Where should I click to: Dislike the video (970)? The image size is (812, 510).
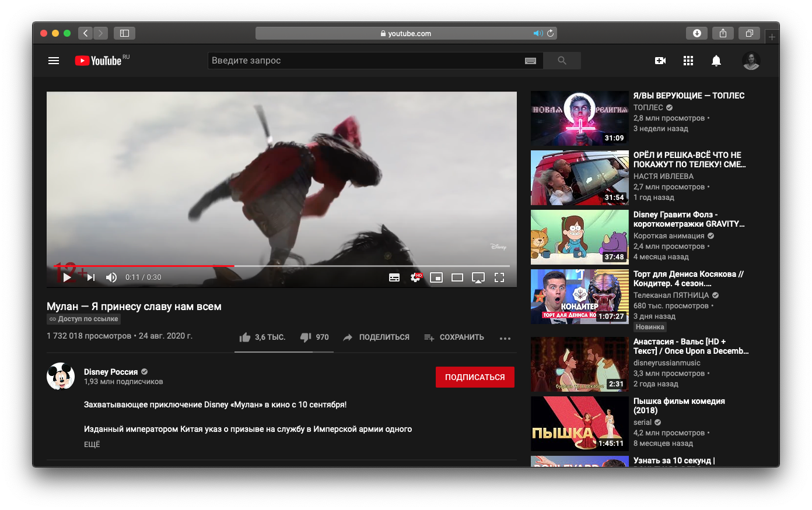(x=314, y=337)
